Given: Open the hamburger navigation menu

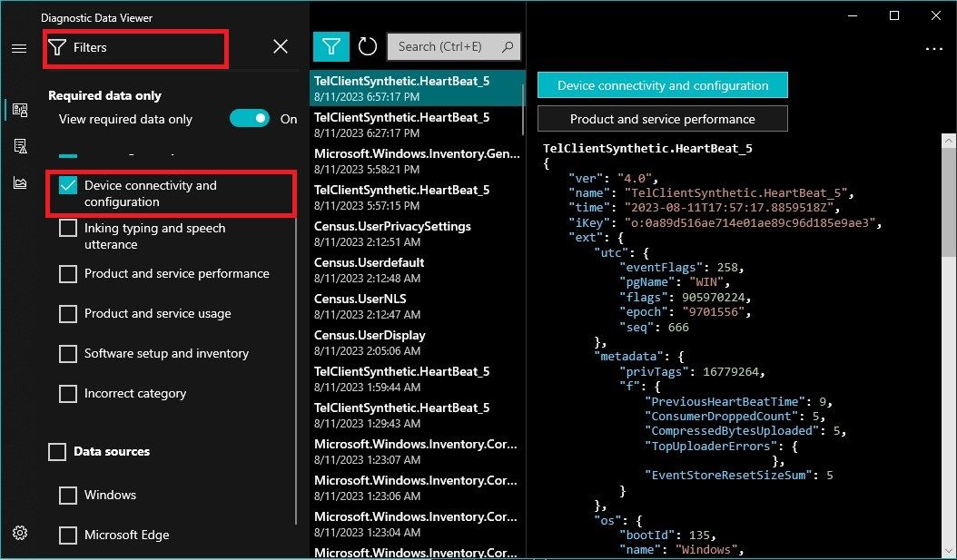Looking at the screenshot, I should click(19, 49).
